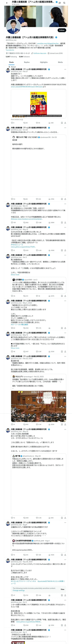Open search with the magnifying glass icon
72x644 pixels.
[64, 3]
